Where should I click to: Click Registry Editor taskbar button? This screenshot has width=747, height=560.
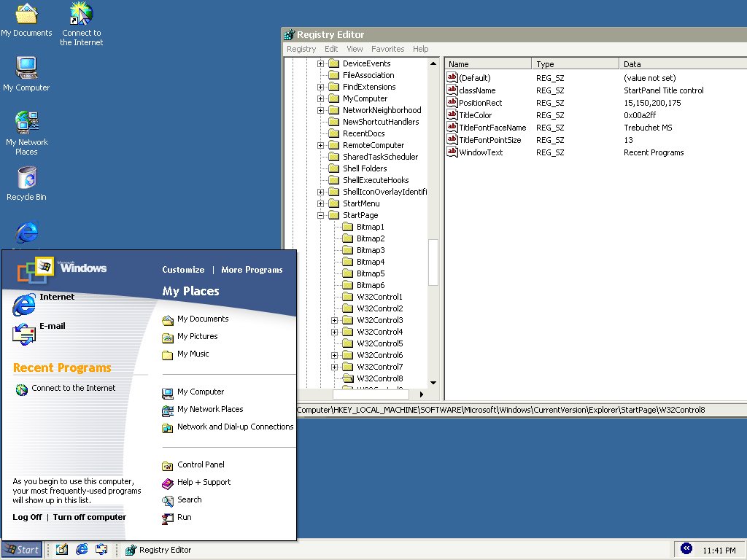click(x=158, y=550)
